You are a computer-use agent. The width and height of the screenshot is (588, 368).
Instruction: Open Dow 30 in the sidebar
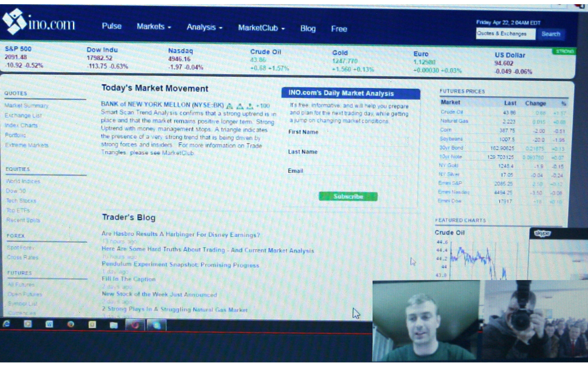(16, 191)
